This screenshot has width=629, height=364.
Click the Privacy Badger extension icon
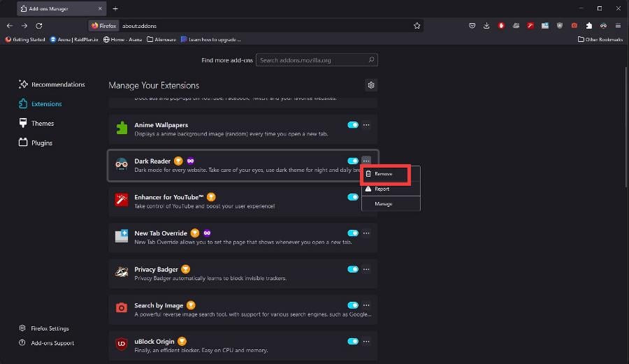(122, 272)
